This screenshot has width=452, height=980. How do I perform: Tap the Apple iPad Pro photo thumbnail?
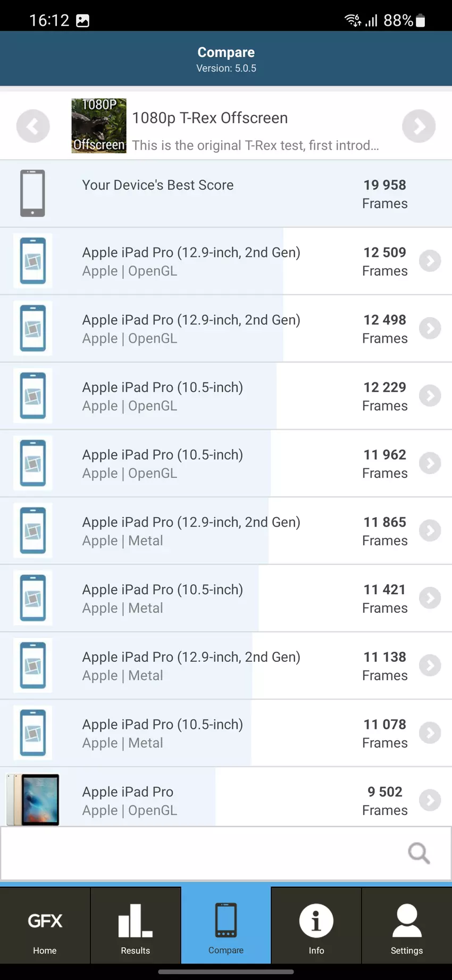coord(33,800)
